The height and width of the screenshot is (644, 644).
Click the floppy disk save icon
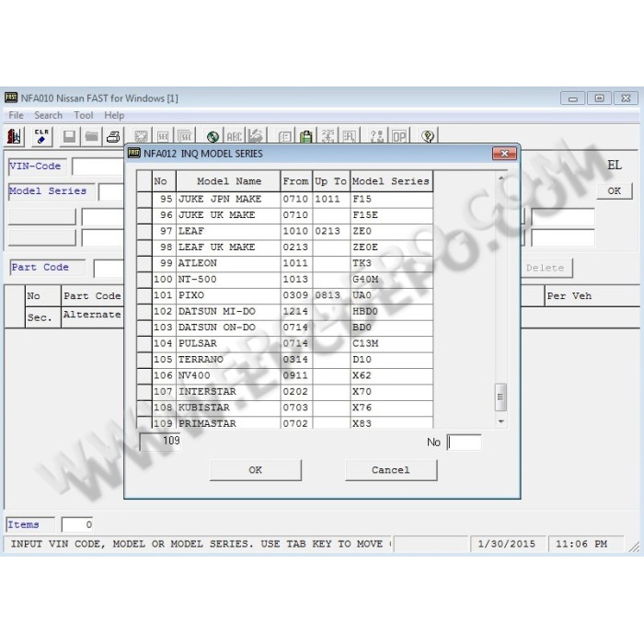69,136
